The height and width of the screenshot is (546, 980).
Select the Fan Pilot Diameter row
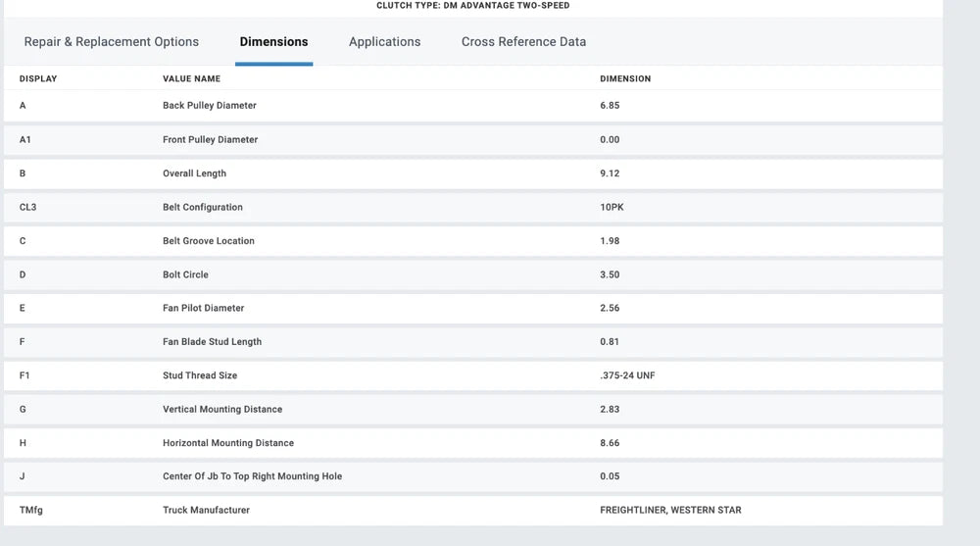[x=204, y=309]
